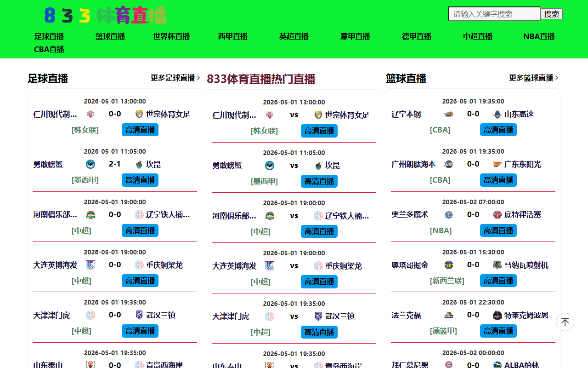Click 世宗体育女足 team logo in 热门直播 column
This screenshot has height=368, width=588.
point(318,115)
